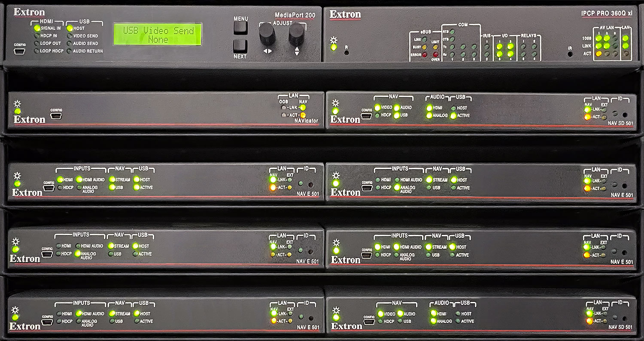Click the red eBUS ERROR LED
This screenshot has height=341, width=644.
click(424, 54)
